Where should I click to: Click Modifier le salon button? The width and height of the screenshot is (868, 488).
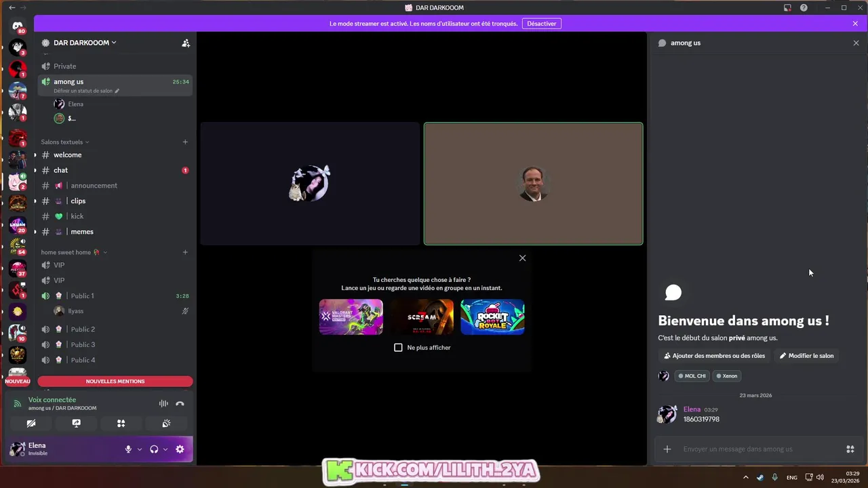click(x=806, y=356)
